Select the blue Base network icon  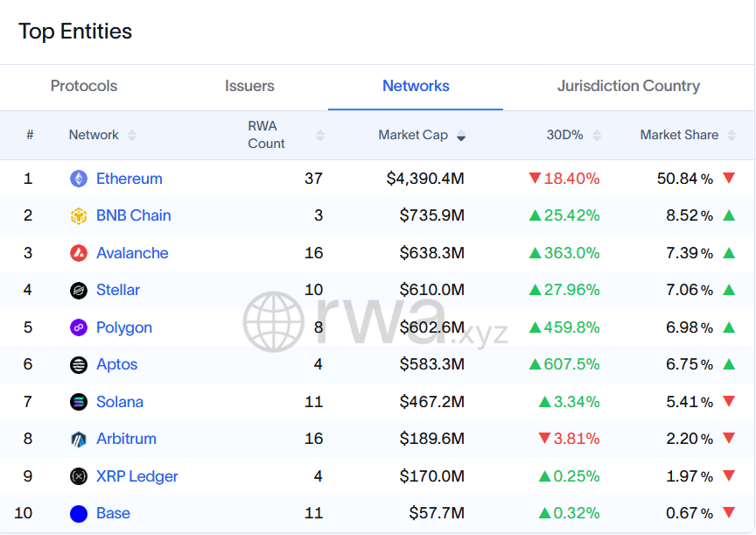pyautogui.click(x=77, y=513)
